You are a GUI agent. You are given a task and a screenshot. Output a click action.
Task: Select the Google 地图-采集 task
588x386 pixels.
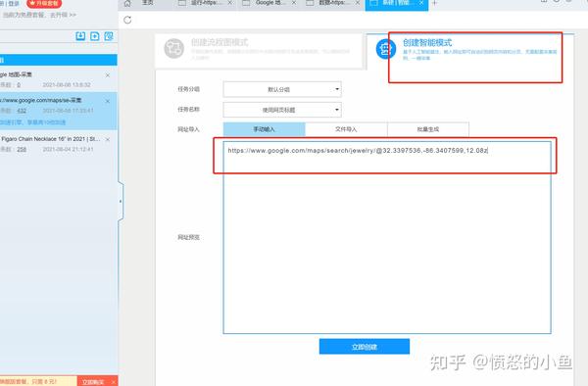tap(59, 79)
